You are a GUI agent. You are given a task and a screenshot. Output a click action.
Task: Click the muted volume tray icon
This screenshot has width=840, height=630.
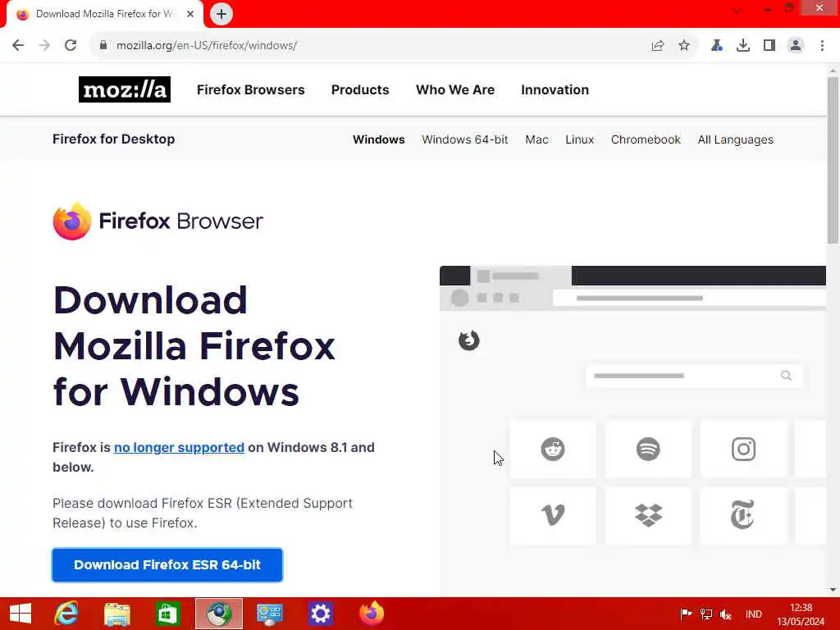click(x=726, y=614)
